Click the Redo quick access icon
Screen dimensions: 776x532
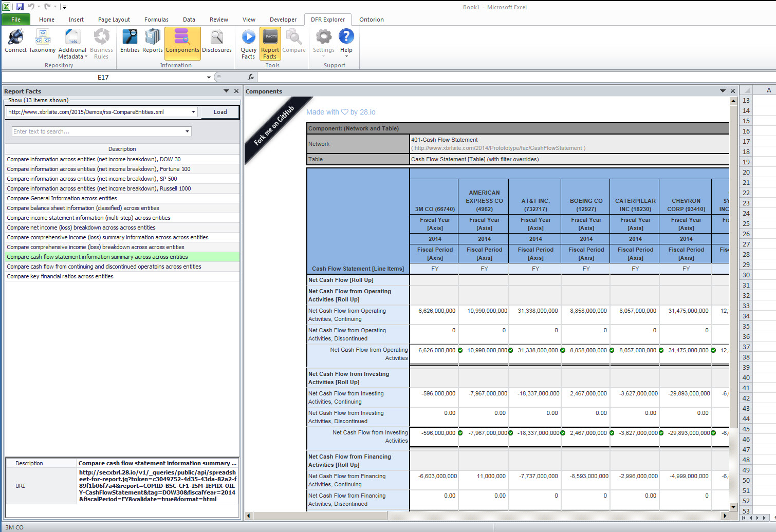pos(47,7)
